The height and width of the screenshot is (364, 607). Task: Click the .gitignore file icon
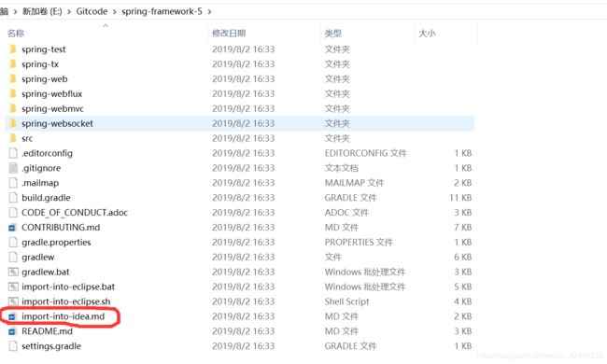coord(13,168)
